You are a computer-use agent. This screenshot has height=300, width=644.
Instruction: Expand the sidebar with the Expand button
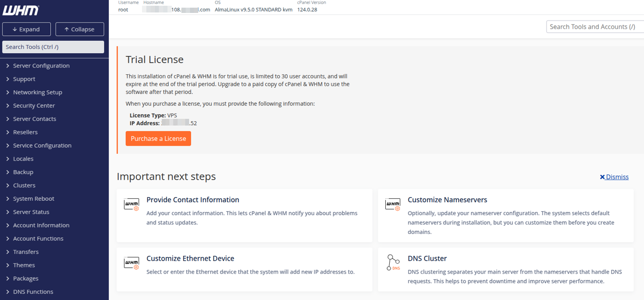click(26, 29)
